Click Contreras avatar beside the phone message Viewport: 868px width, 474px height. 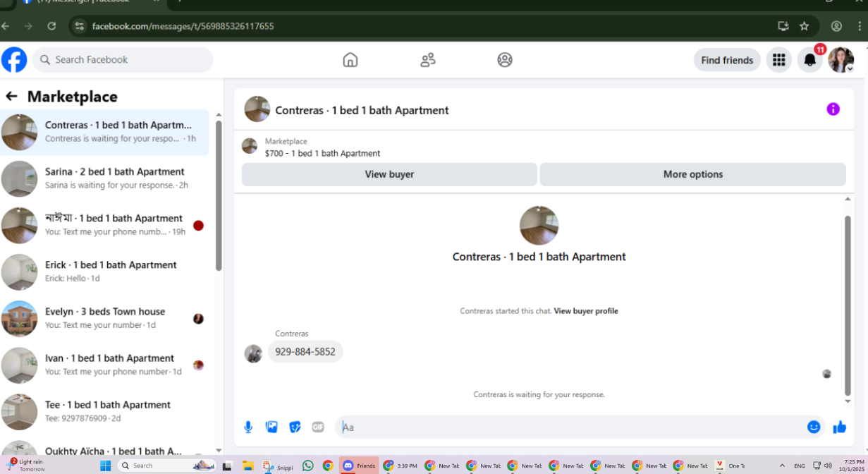pyautogui.click(x=253, y=353)
